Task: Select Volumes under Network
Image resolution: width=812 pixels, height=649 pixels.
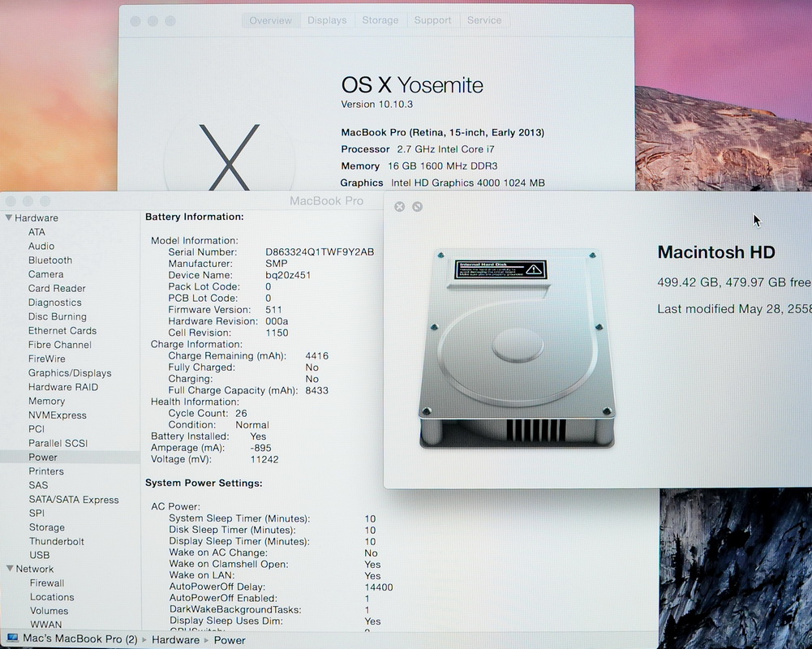Action: point(49,611)
